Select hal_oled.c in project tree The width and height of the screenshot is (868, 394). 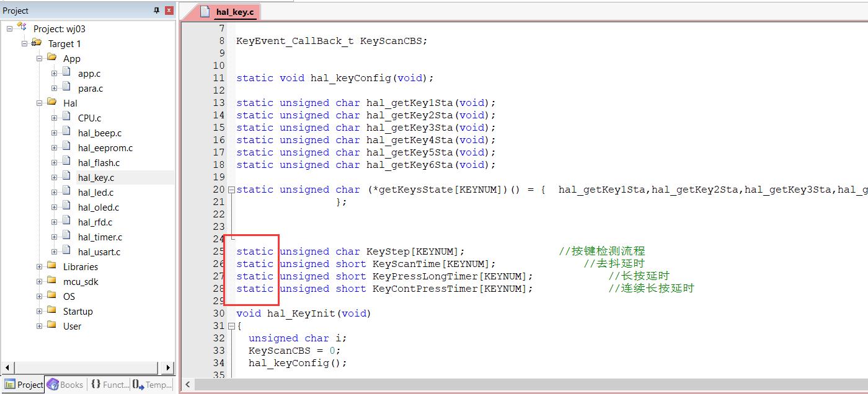[x=99, y=208]
